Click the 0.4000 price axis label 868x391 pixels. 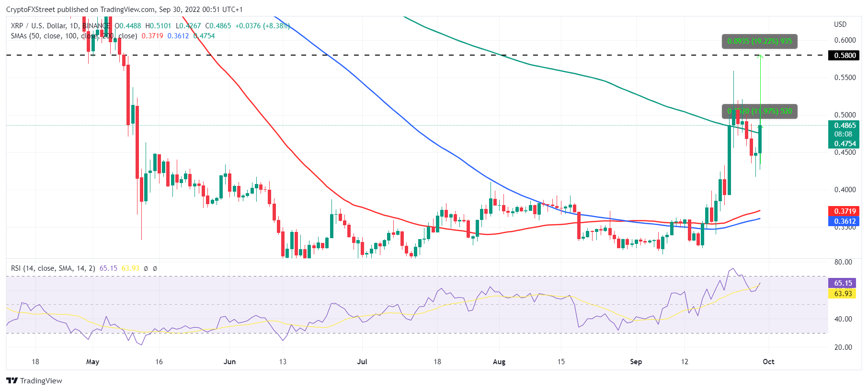point(845,190)
